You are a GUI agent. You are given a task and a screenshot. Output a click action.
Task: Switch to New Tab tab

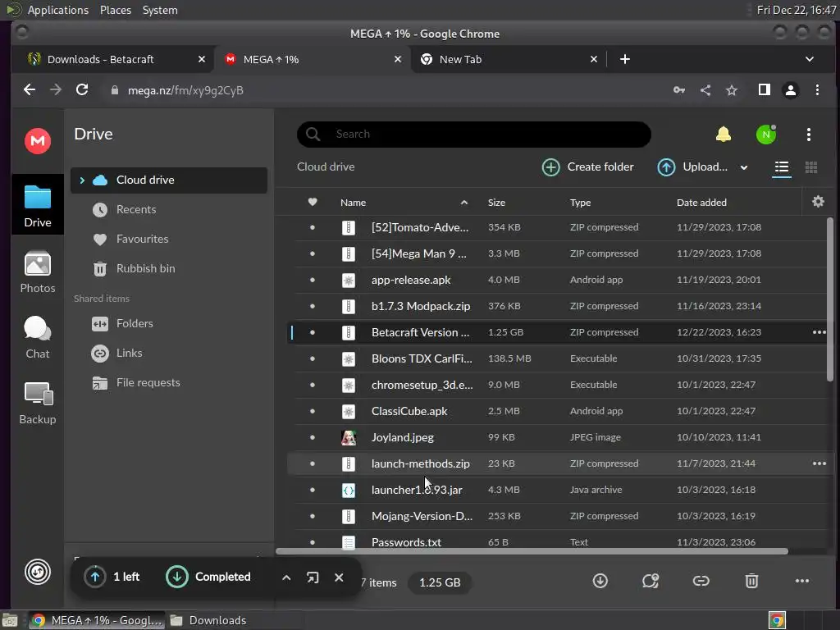click(x=509, y=59)
